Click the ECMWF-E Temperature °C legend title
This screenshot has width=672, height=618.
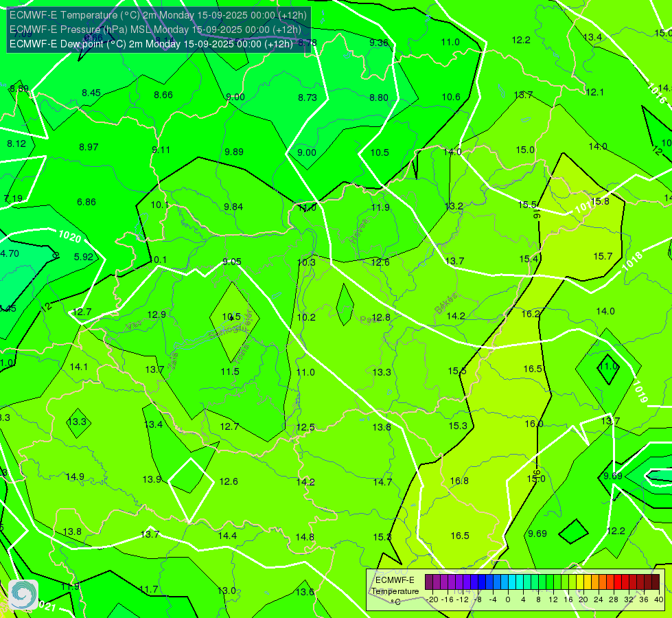[395, 591]
